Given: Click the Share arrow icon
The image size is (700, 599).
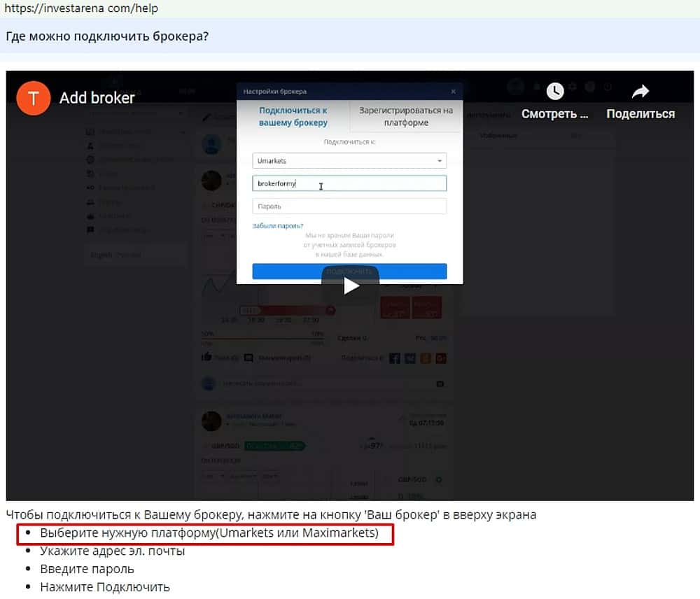Looking at the screenshot, I should (640, 92).
